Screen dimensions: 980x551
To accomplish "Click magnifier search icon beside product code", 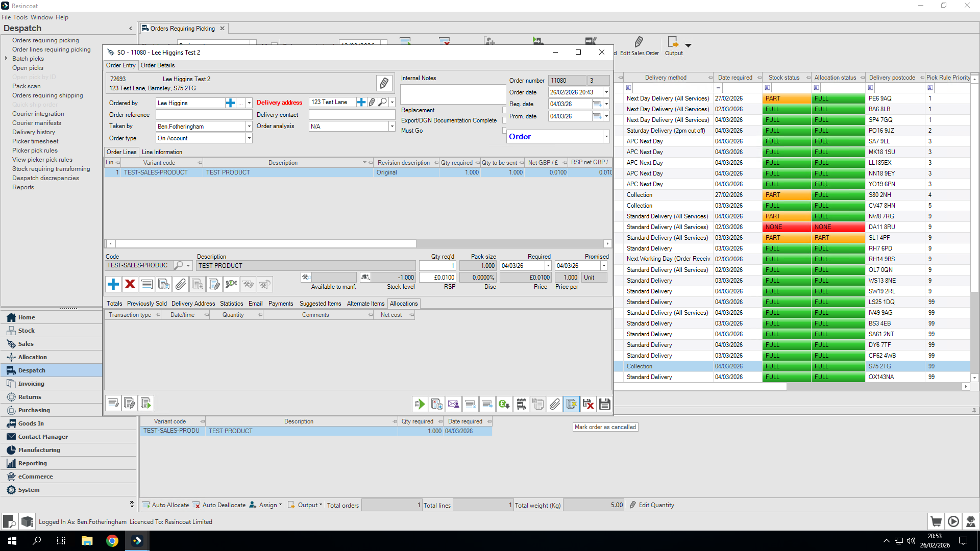I will tap(178, 265).
